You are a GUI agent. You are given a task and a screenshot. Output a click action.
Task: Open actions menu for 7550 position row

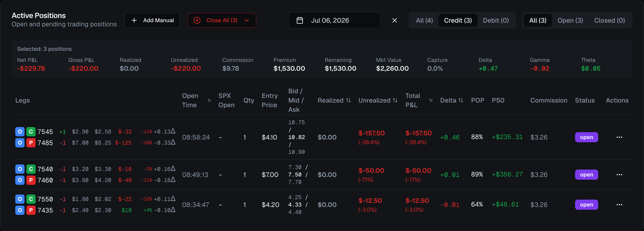click(x=619, y=204)
